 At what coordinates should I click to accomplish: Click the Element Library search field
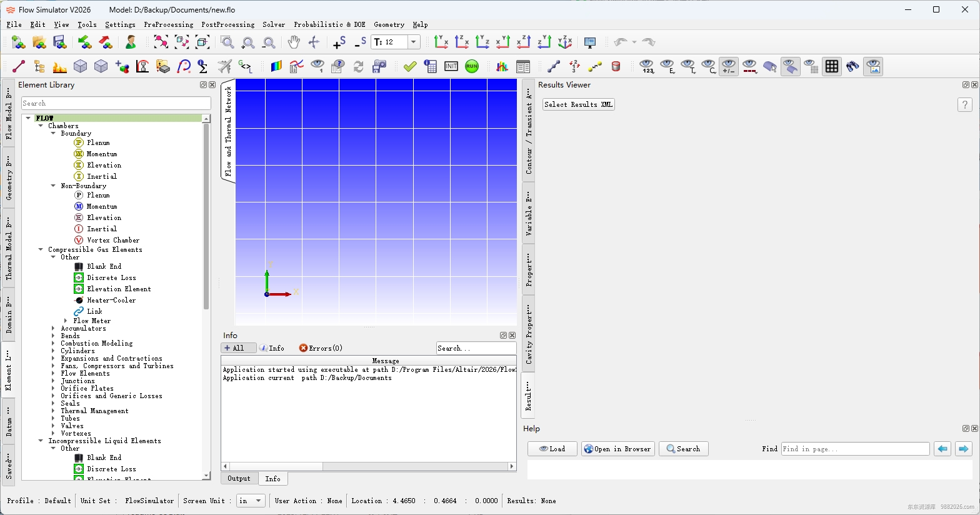[116, 103]
